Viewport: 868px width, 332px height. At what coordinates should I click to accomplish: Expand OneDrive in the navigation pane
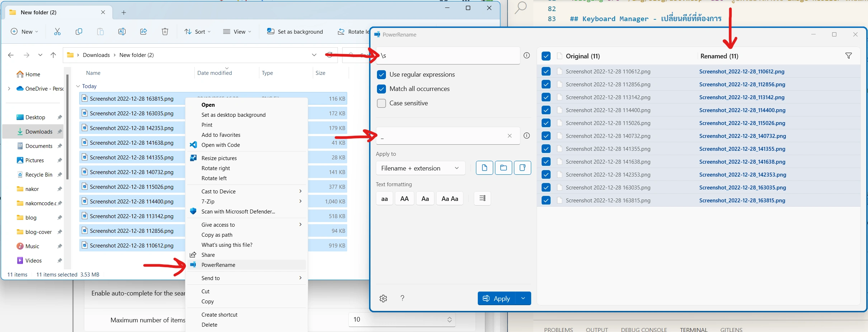coord(9,88)
